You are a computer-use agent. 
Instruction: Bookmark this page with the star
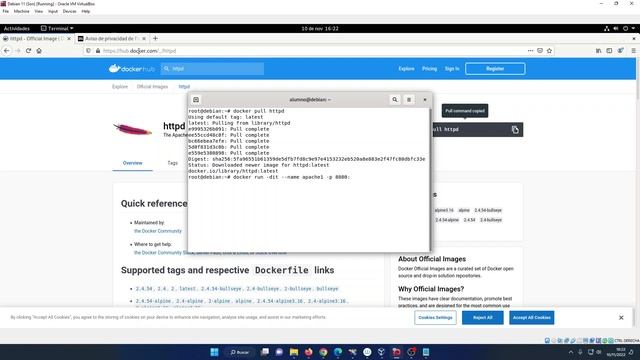click(x=549, y=51)
